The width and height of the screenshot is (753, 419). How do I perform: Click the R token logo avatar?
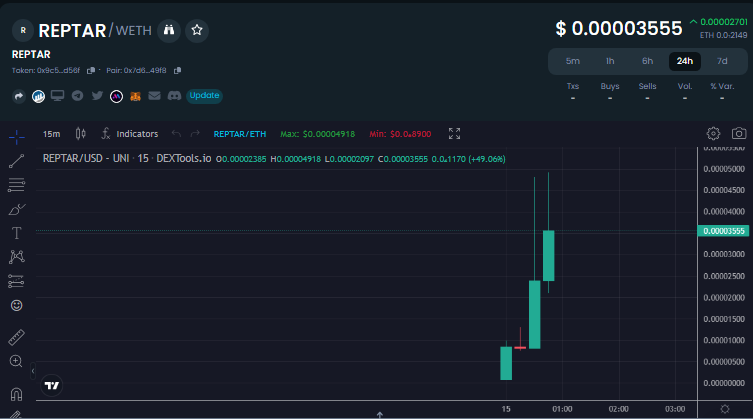[23, 30]
